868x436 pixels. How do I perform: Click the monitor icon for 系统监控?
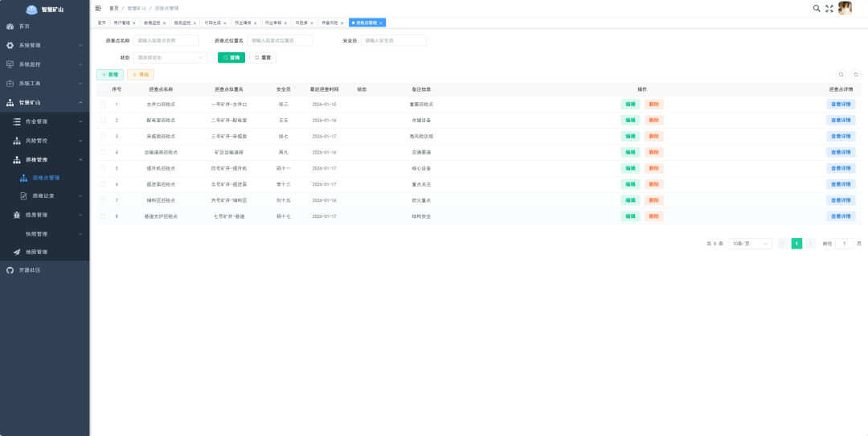(x=10, y=64)
